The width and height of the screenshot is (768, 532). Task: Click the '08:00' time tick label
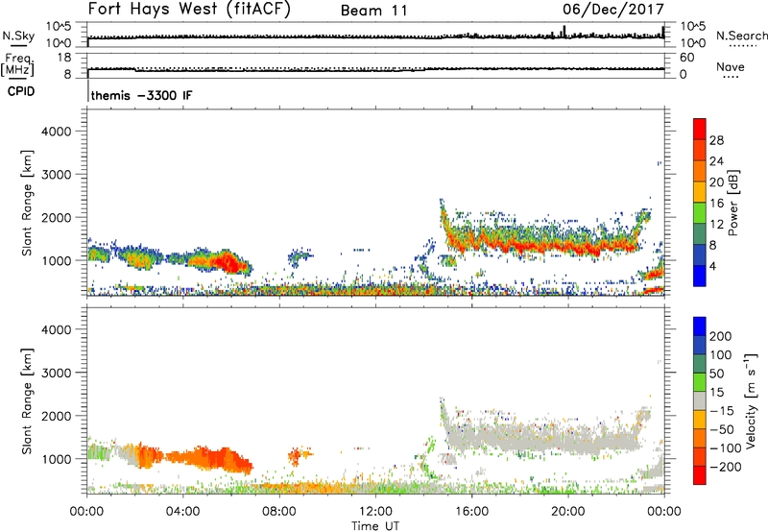point(278,512)
